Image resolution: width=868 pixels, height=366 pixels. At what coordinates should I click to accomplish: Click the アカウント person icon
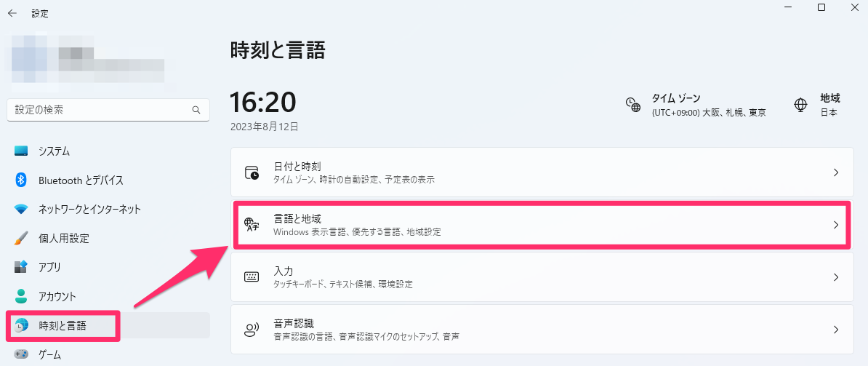(x=21, y=296)
